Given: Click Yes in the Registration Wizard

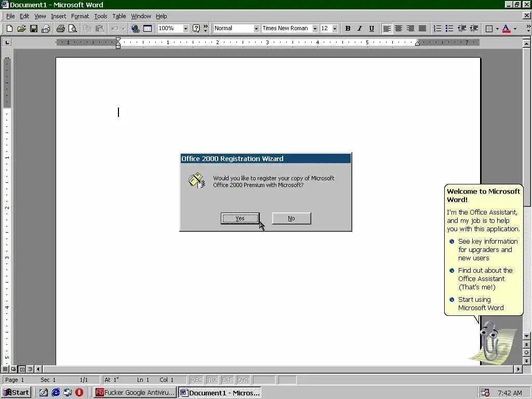Looking at the screenshot, I should tap(240, 219).
